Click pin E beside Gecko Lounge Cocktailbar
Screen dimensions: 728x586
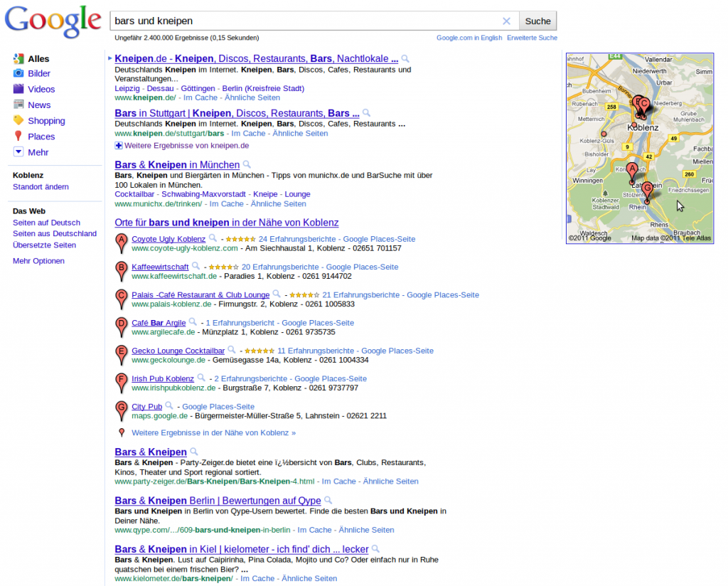[x=121, y=355]
